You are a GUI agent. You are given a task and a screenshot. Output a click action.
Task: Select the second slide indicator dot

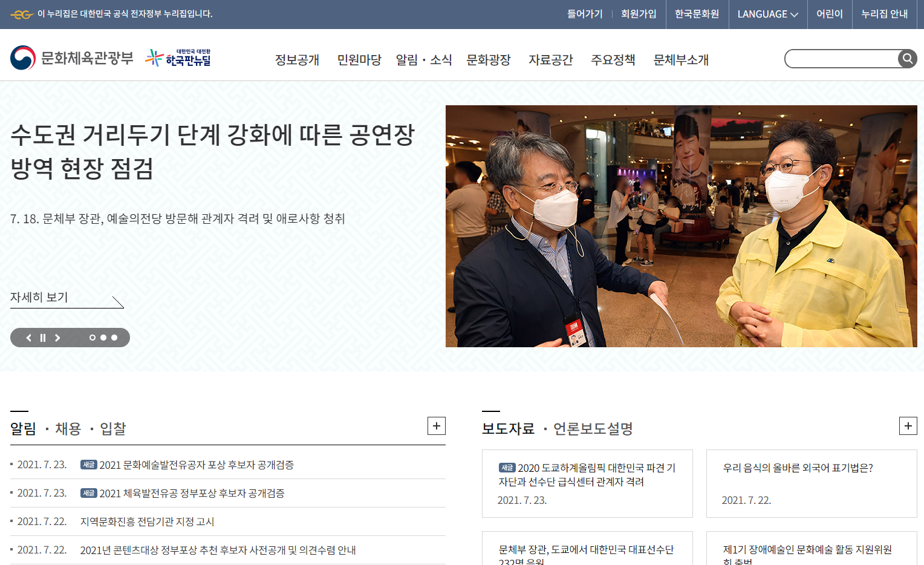coord(103,338)
